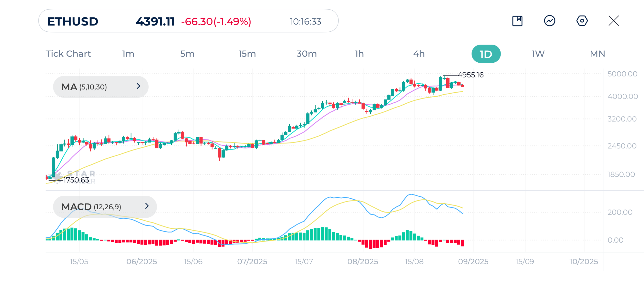Click the save chart bookmark icon
Image resolution: width=644 pixels, height=282 pixels.
pyautogui.click(x=517, y=21)
